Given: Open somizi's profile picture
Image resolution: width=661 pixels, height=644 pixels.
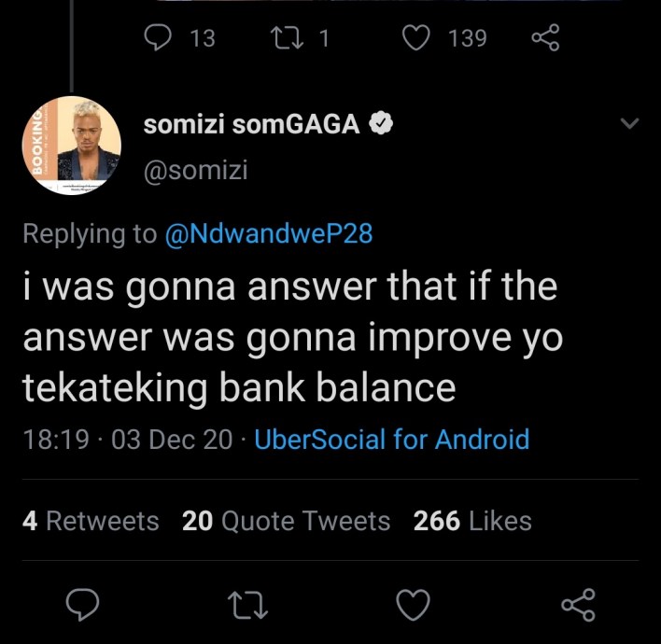Looking at the screenshot, I should 72,145.
